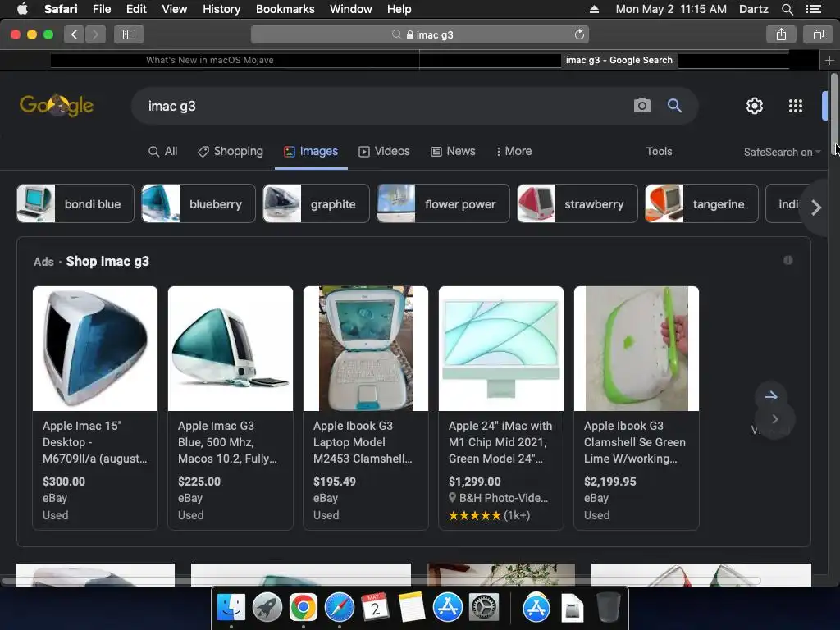
Task: Click the Dartz user name in menu bar
Action: (753, 9)
